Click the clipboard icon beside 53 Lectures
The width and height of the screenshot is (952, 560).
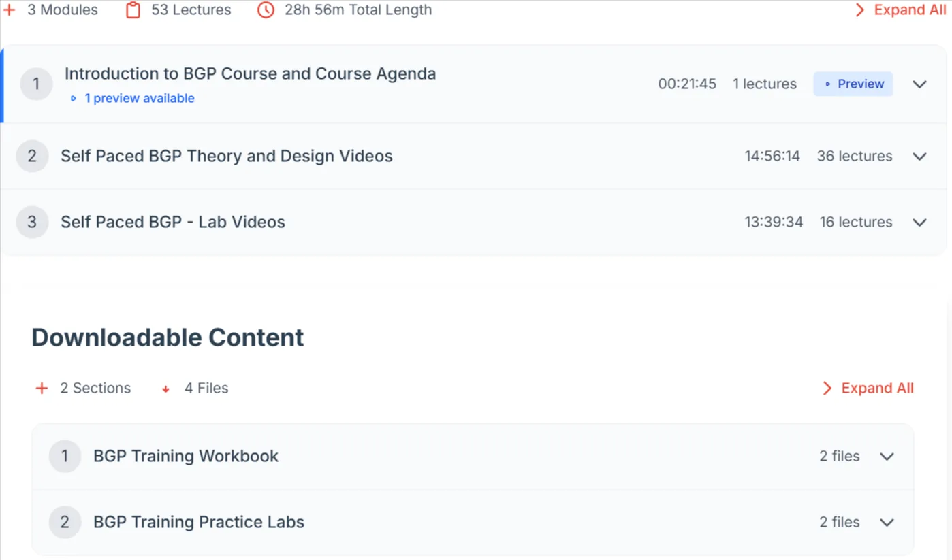coord(133,10)
